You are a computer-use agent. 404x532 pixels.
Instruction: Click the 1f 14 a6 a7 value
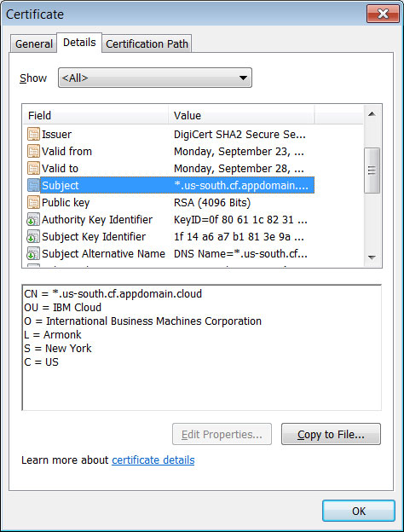(x=239, y=236)
